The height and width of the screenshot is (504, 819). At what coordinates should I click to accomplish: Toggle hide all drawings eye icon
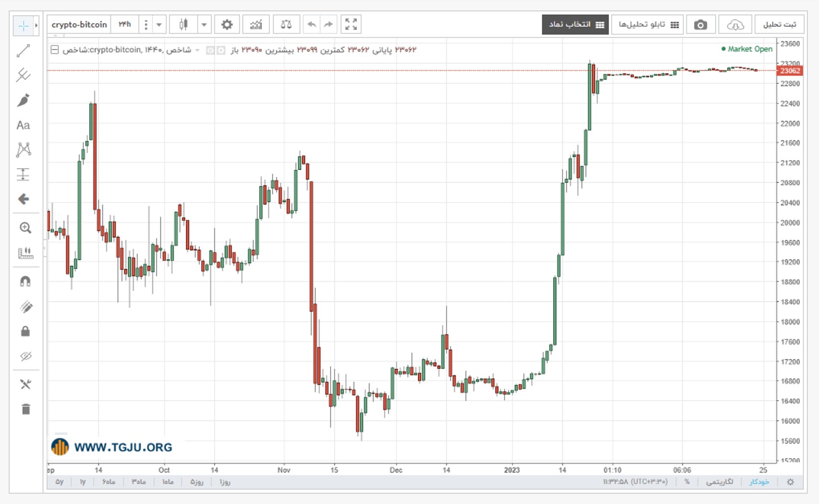coord(26,356)
